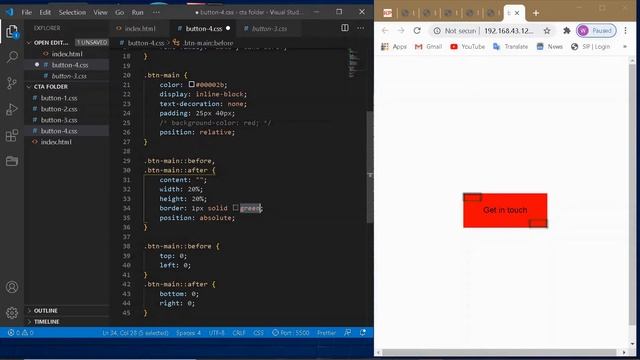Open Chrome extensions puzzle icon
This screenshot has width=640, height=360.
pyautogui.click(x=567, y=31)
